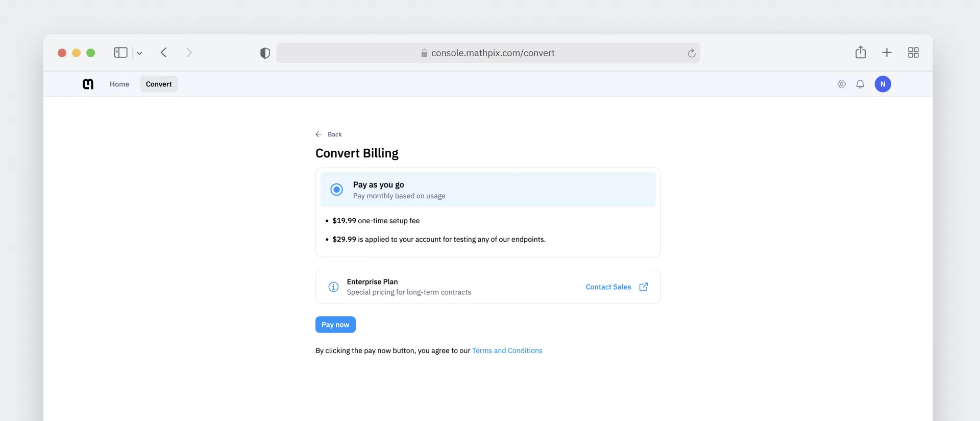The width and height of the screenshot is (980, 421).
Task: Click the Pay now button
Action: (335, 324)
